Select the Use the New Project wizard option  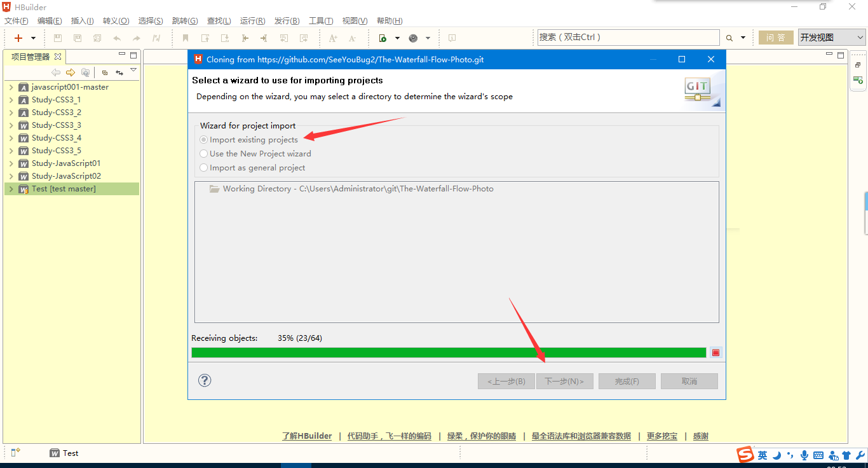(x=204, y=154)
